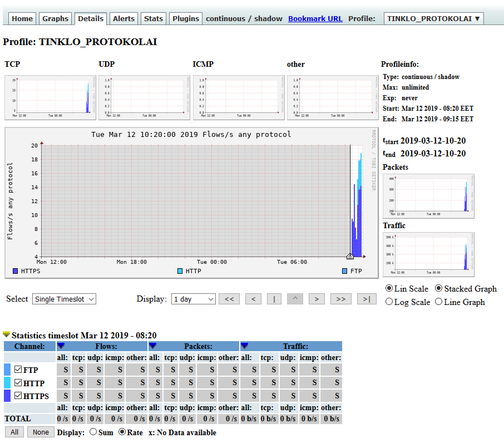Screen dimensions: 504x448
Task: Select the UDP thumbnail graph
Action: [x=144, y=98]
